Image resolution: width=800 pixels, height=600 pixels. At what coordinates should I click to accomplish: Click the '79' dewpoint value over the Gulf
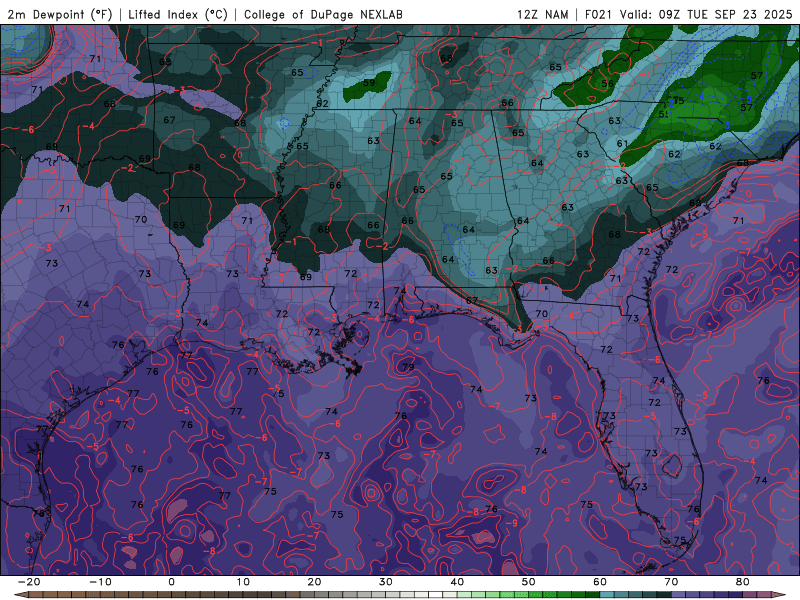pyautogui.click(x=408, y=366)
